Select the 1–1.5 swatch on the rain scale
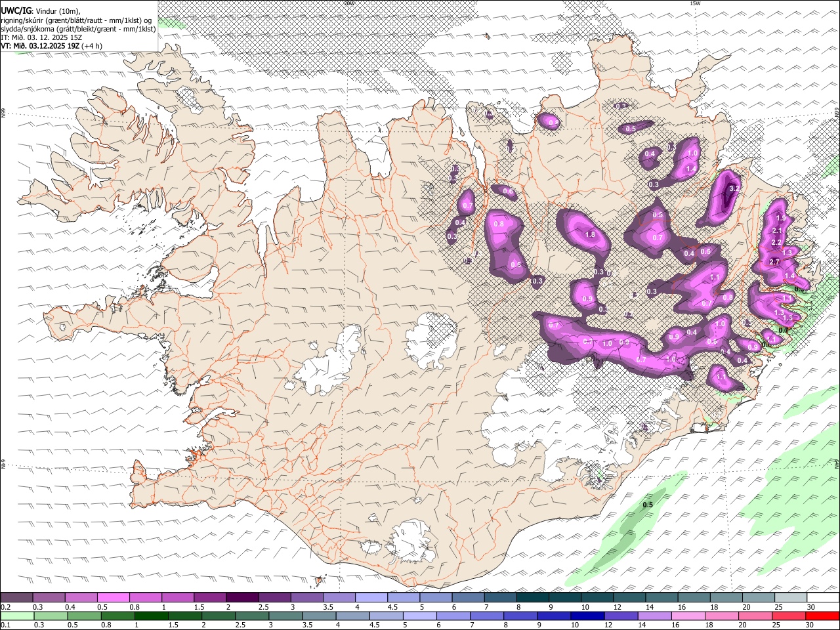 pyautogui.click(x=151, y=616)
